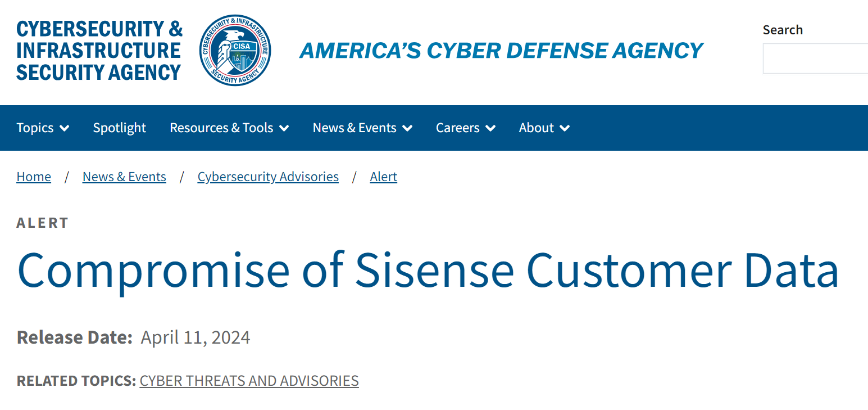The width and height of the screenshot is (868, 410).
Task: Open the Cyber Threats and Advisories topic link
Action: click(x=249, y=381)
